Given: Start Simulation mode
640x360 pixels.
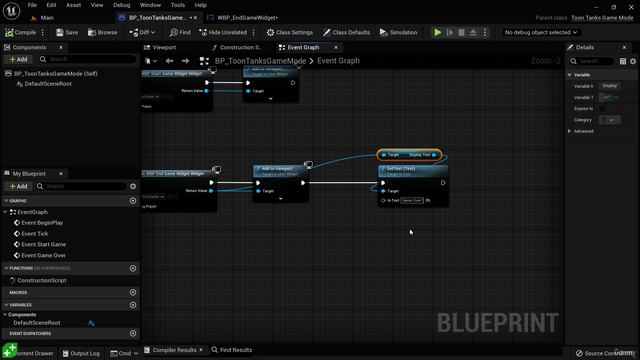Looking at the screenshot, I should point(398,32).
